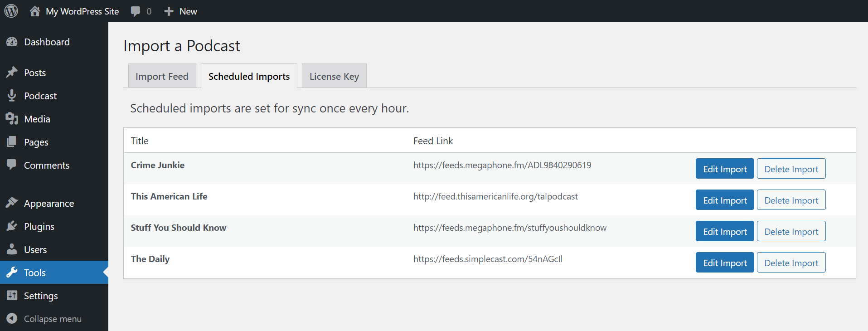Click the Import a Podcast heading
The image size is (868, 331).
pos(182,46)
